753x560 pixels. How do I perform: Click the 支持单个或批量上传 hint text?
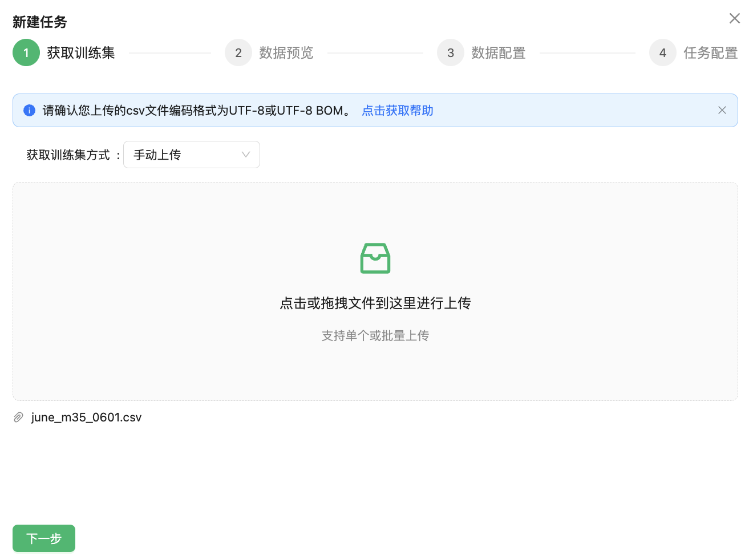coord(375,336)
